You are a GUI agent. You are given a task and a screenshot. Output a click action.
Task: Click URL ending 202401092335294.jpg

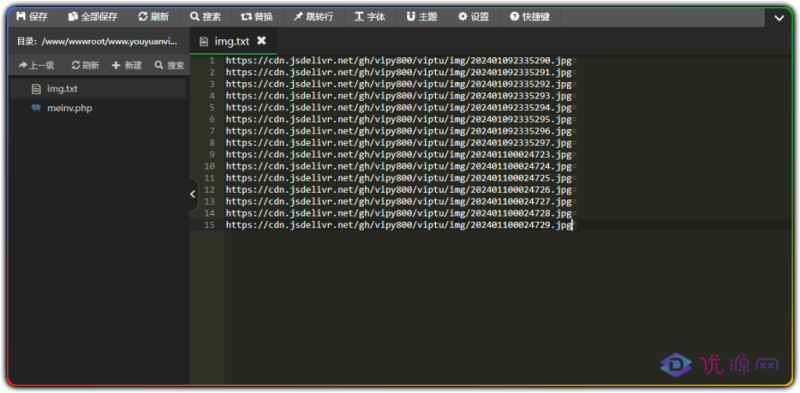[x=398, y=108]
